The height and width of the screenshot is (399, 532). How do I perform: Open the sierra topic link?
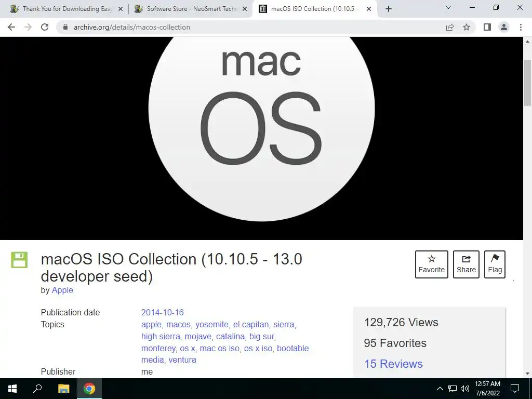pyautogui.click(x=284, y=324)
